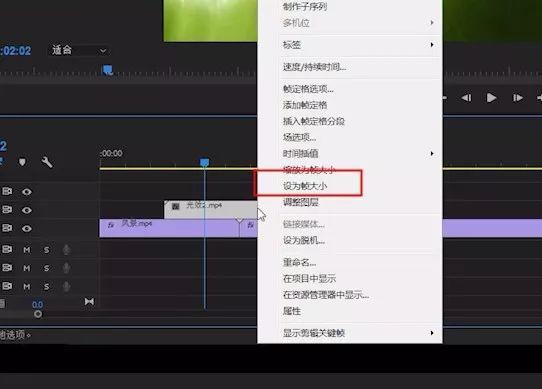This screenshot has height=389, width=542.
Task: Mute the top audio track with M
Action: click(27, 250)
